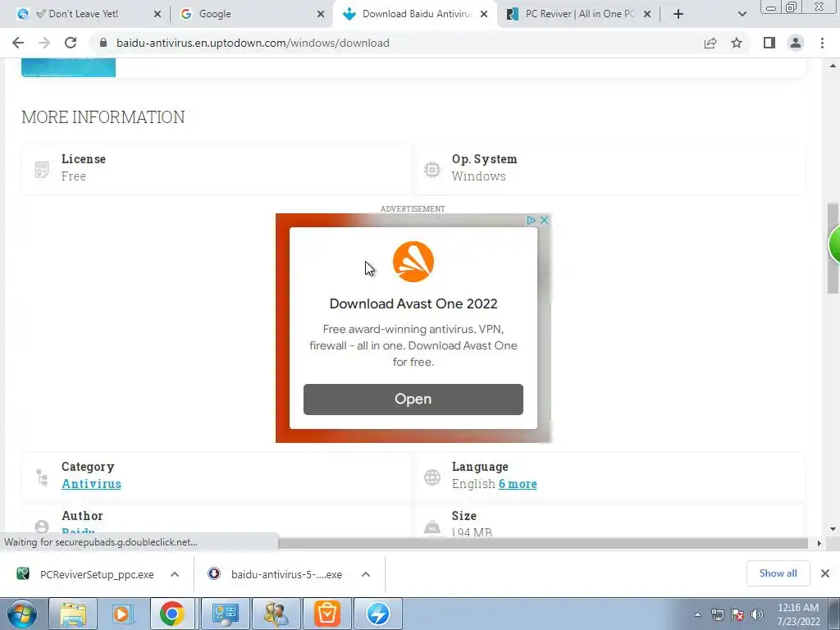Click the 6 more languages link
The width and height of the screenshot is (840, 630).
[518, 484]
